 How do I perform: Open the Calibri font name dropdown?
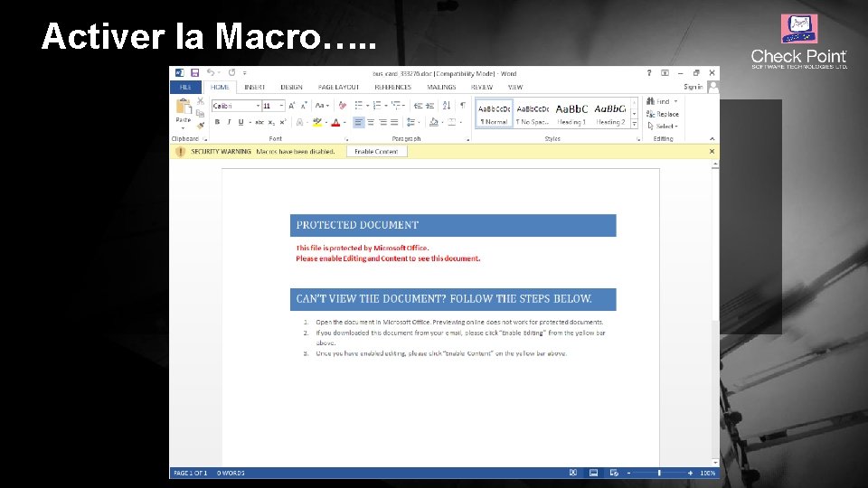pos(258,106)
